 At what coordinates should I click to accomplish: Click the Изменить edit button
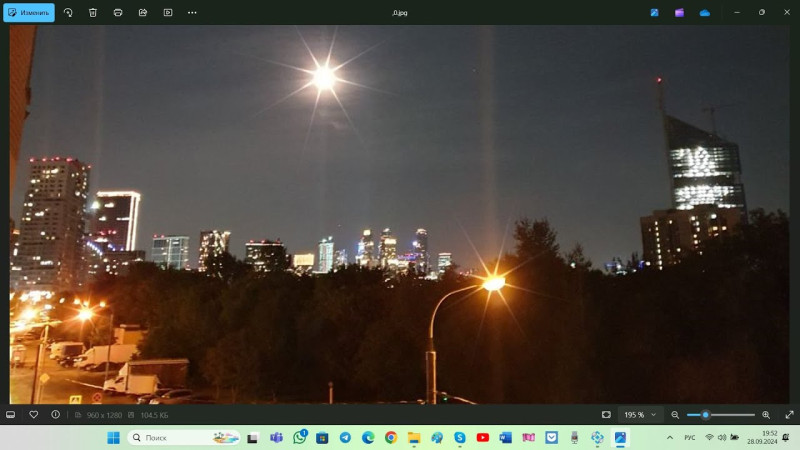29,13
